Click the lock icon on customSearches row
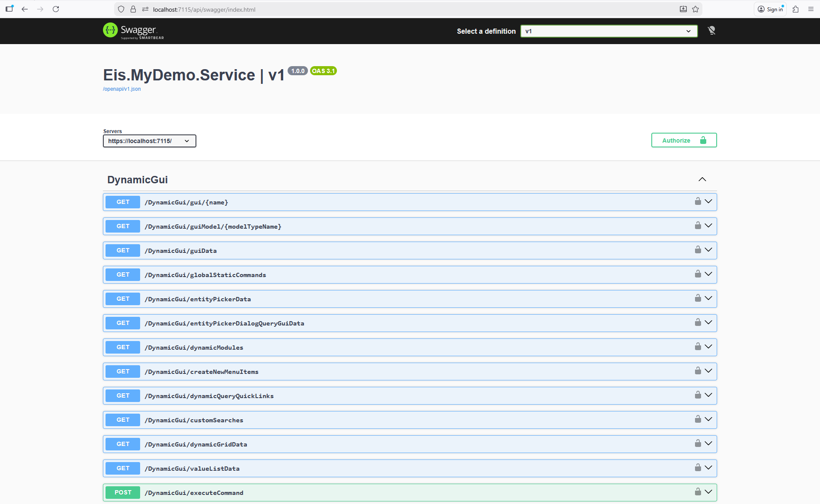This screenshot has width=820, height=504. [x=698, y=419]
